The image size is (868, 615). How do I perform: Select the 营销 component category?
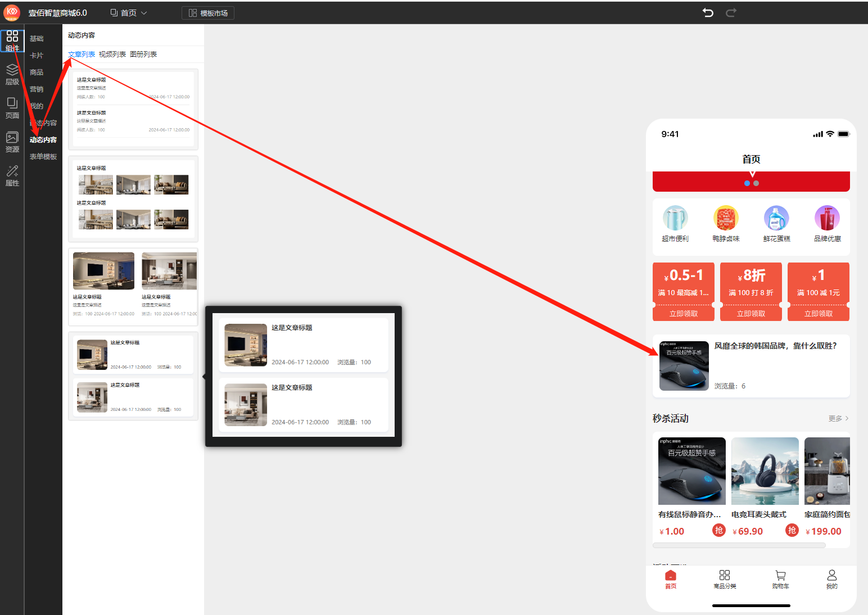click(37, 89)
